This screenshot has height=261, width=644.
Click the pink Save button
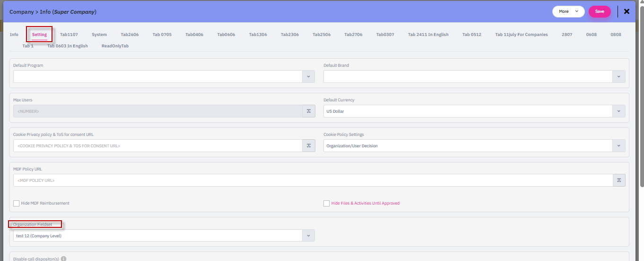point(599,11)
